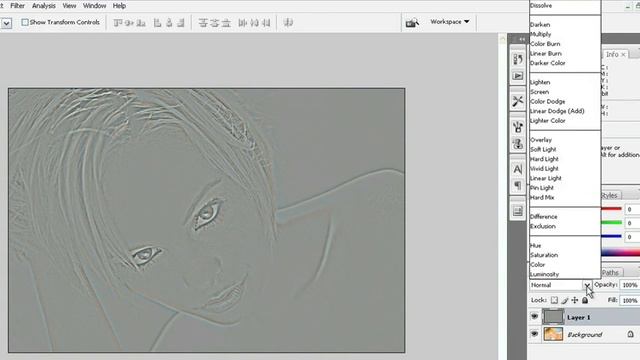Viewport: 640px width, 360px height.
Task: Click the green channel slider
Action: (611, 223)
